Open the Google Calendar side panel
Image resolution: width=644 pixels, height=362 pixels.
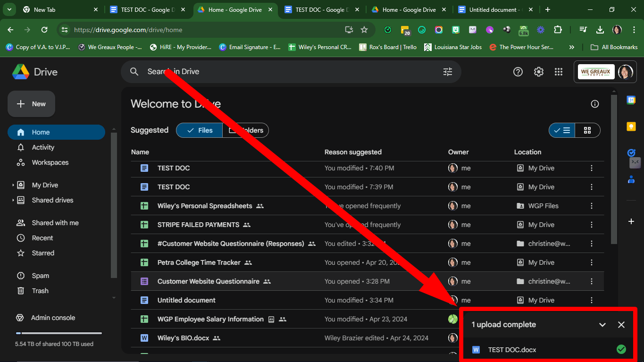(631, 100)
